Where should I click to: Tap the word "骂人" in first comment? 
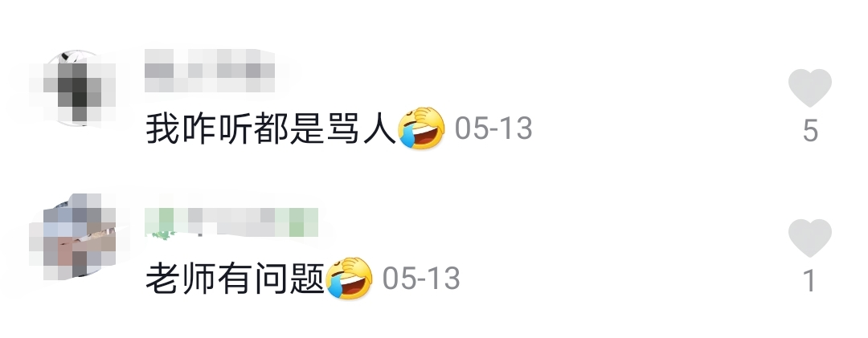point(362,129)
